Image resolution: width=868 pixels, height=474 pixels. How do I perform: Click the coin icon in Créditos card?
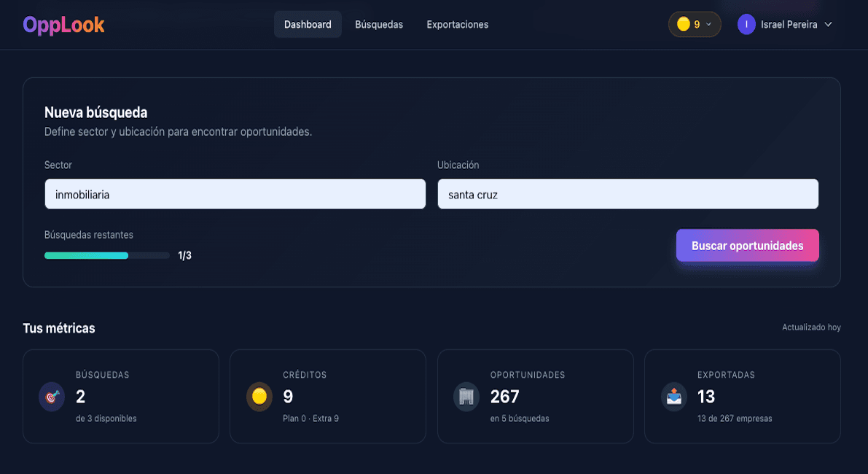(x=259, y=397)
